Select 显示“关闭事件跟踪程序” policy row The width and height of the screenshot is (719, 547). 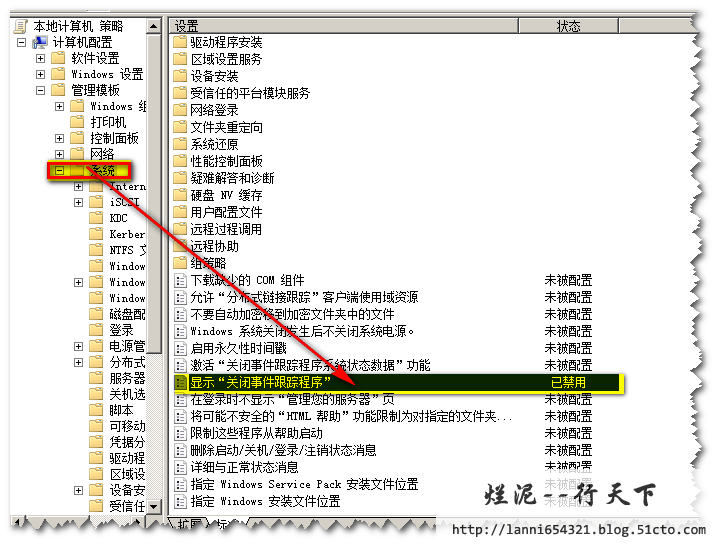coord(398,382)
